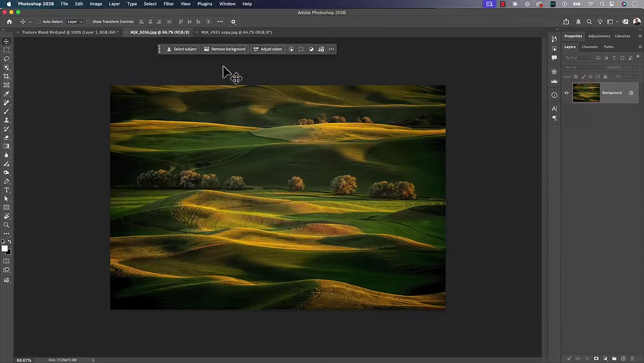Viewport: 644px width, 363px height.
Task: Open the Info panel icon
Action: (554, 95)
